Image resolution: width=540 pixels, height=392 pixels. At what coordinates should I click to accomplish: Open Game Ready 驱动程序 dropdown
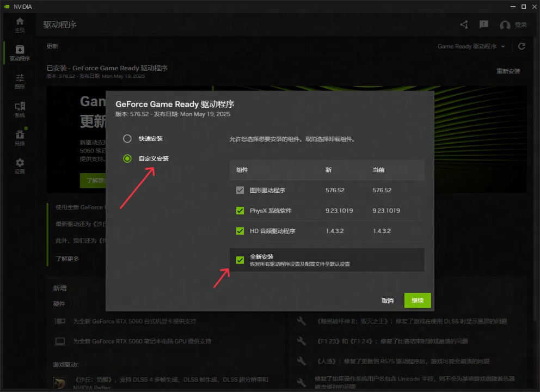(x=471, y=46)
